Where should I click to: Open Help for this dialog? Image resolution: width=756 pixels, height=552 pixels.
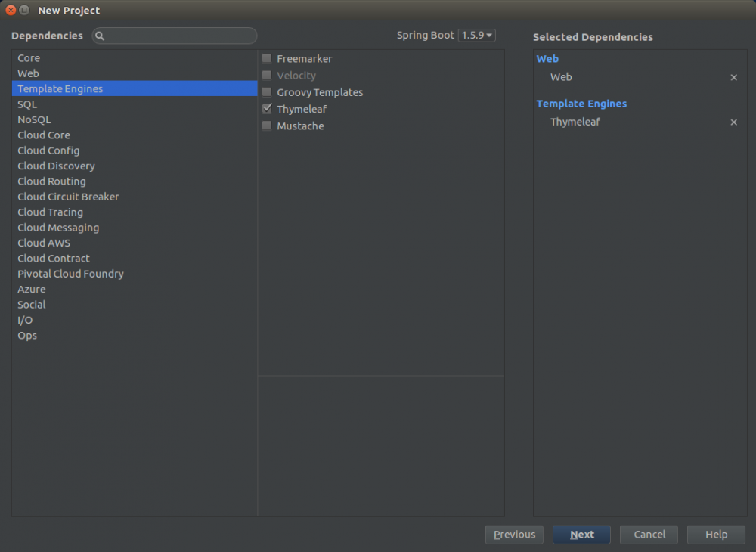click(x=716, y=535)
